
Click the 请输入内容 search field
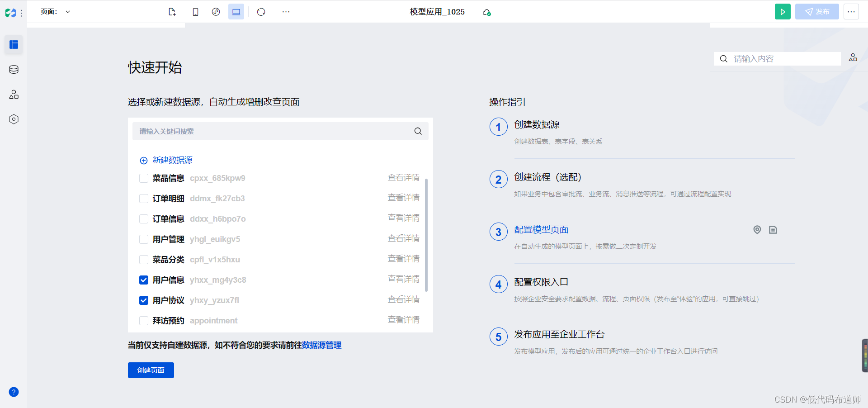[x=777, y=59]
